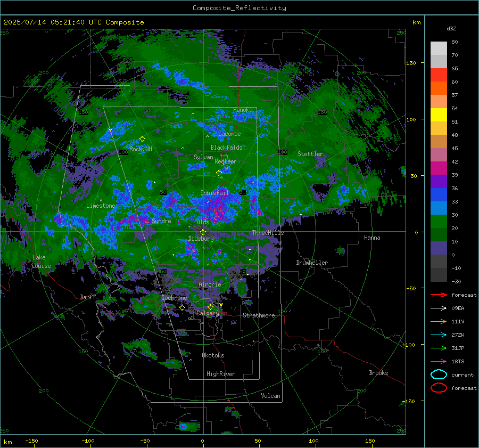Click the Drumheller city label
The height and width of the screenshot is (448, 479).
[x=312, y=263]
